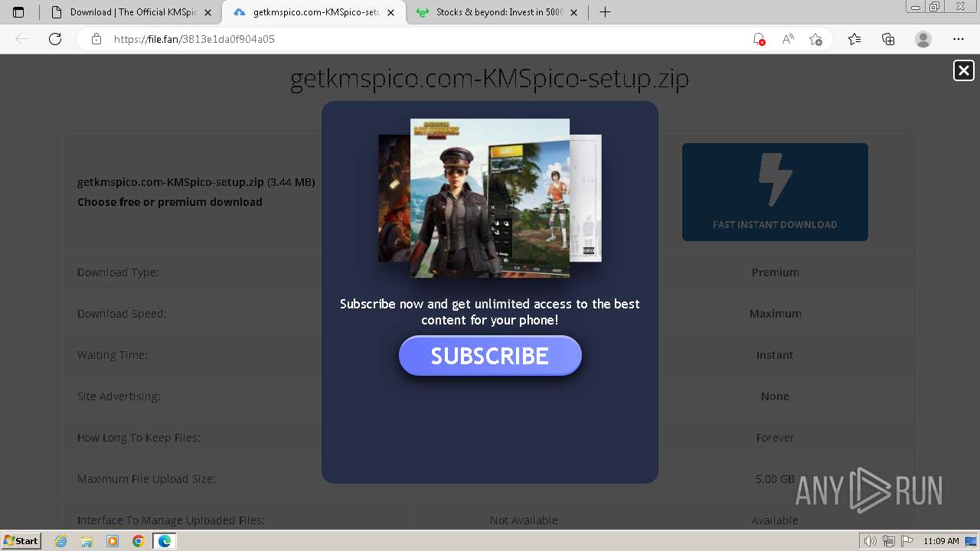
Task: Click the Forever value
Action: pos(775,438)
